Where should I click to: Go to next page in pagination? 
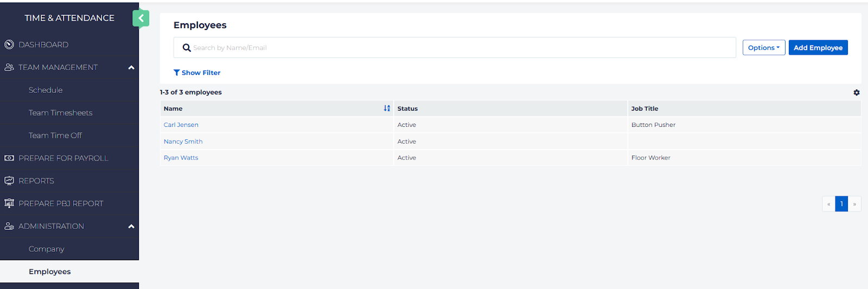point(854,204)
